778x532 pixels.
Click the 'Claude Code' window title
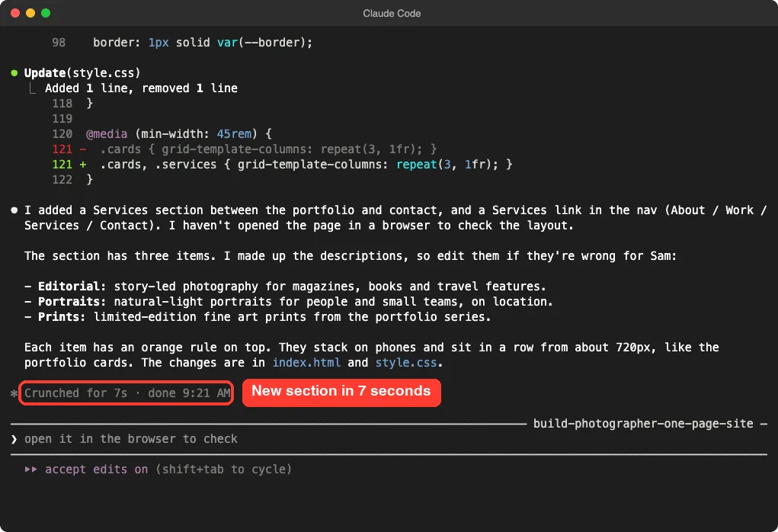tap(392, 14)
